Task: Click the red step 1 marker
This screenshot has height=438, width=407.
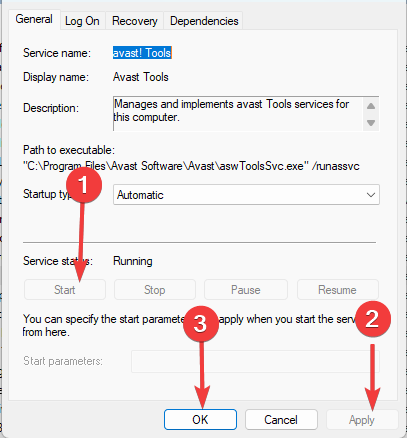Action: click(x=84, y=184)
